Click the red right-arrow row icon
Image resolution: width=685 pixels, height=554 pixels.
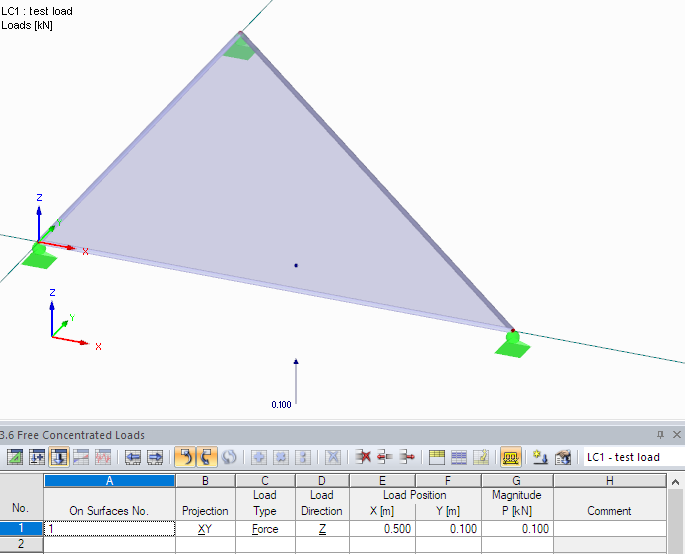click(407, 457)
